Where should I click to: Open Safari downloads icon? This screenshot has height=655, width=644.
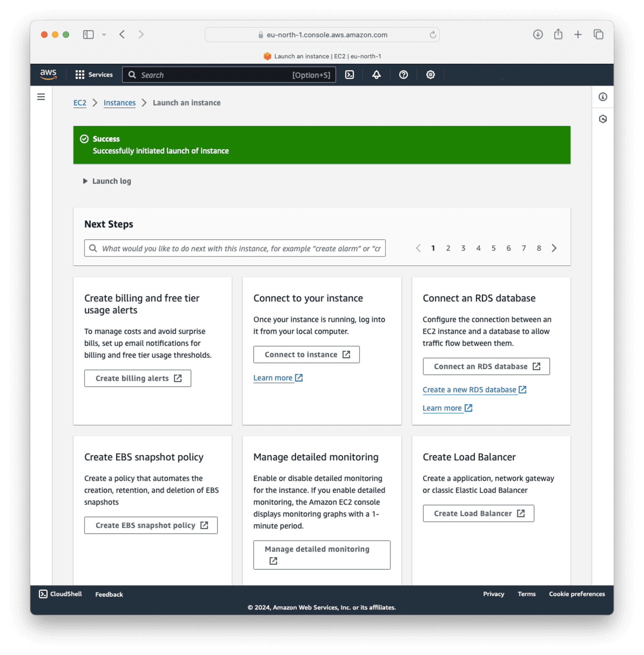tap(538, 35)
